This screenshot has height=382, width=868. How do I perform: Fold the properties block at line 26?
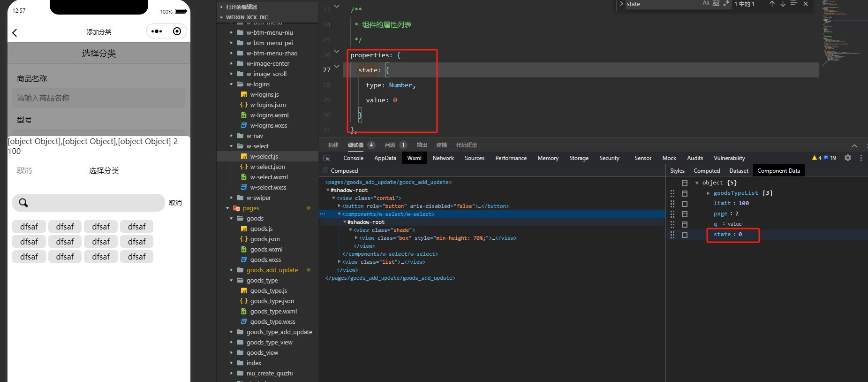(337, 52)
